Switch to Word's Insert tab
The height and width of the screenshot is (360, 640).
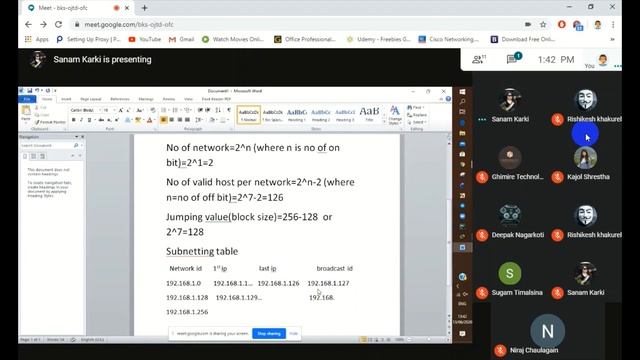pyautogui.click(x=66, y=99)
